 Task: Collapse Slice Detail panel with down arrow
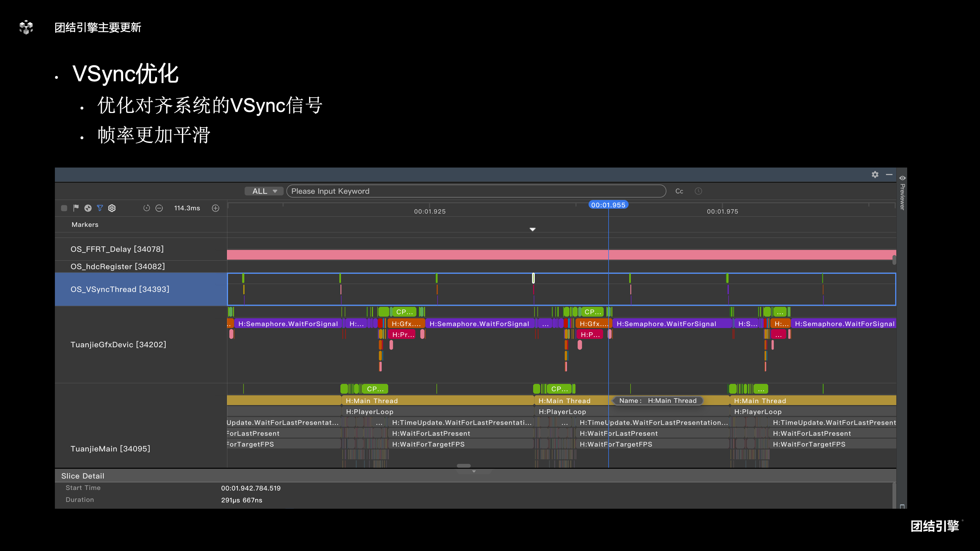pos(474,472)
